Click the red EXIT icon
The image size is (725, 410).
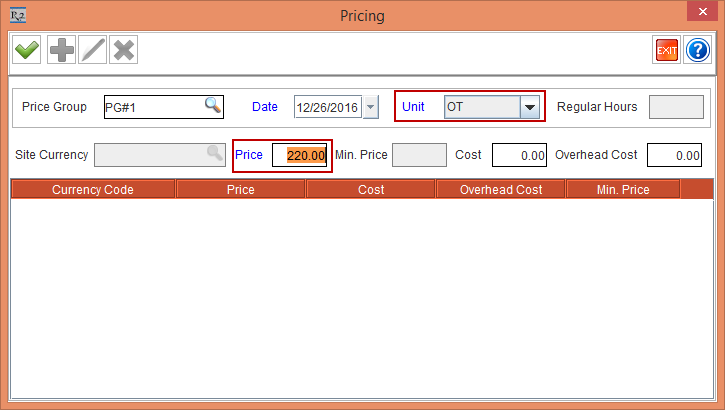666,50
